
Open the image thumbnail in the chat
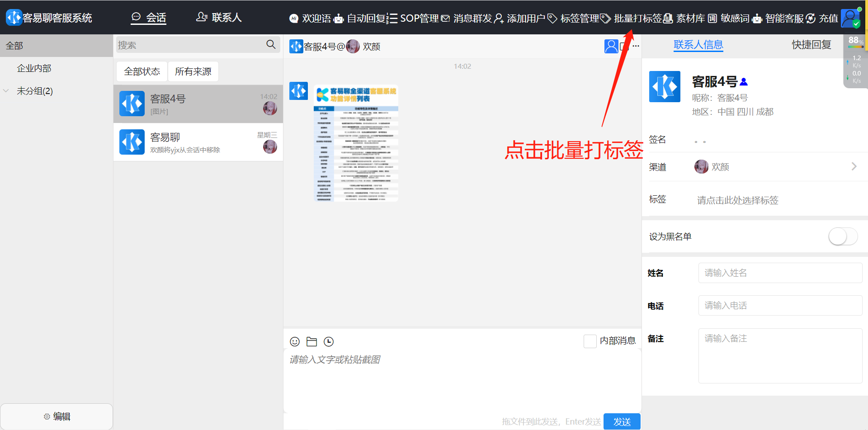[356, 143]
